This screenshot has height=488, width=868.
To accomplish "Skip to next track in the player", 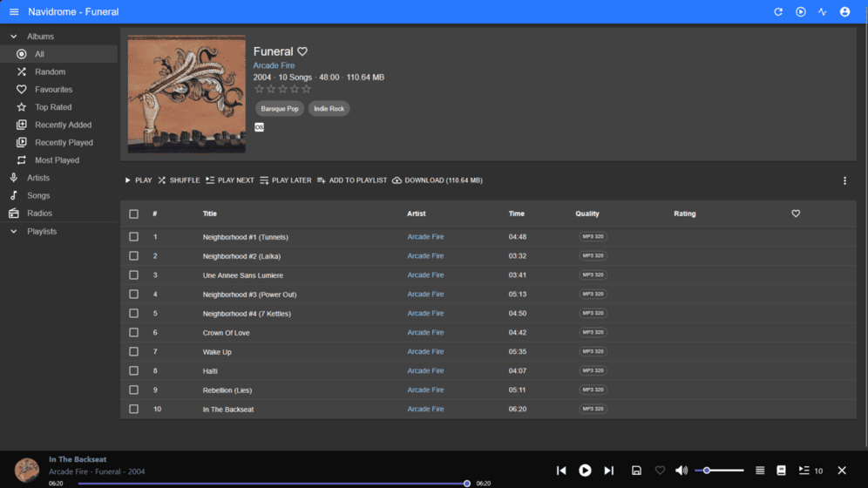I will pos(609,471).
